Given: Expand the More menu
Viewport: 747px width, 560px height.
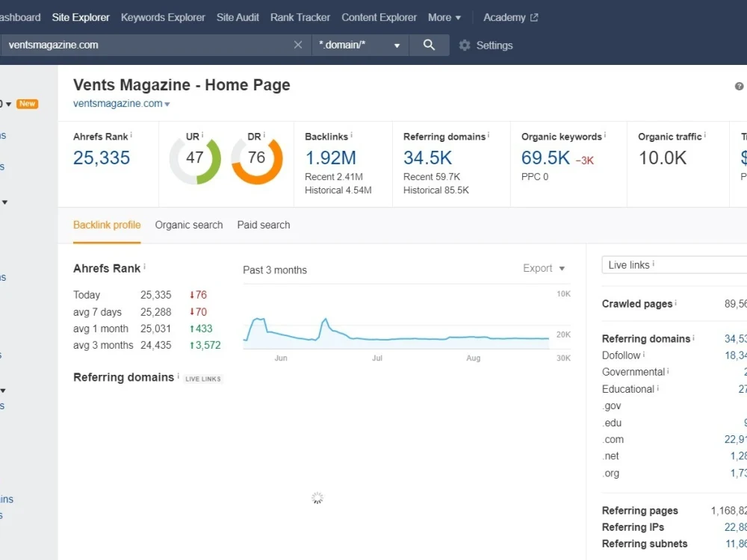Looking at the screenshot, I should 444,18.
